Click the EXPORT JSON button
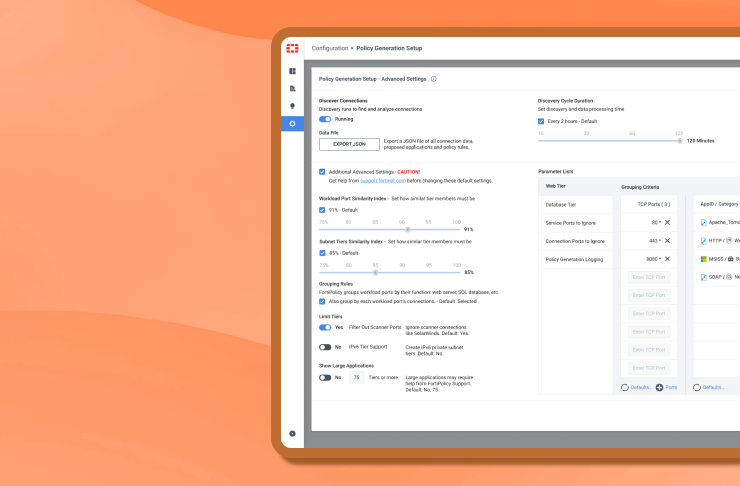This screenshot has height=486, width=740. click(349, 144)
